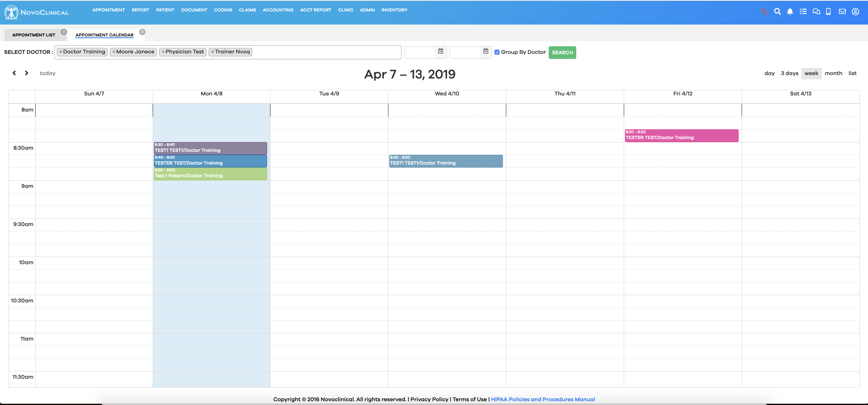
Task: Open the CLAIMS menu
Action: (247, 10)
